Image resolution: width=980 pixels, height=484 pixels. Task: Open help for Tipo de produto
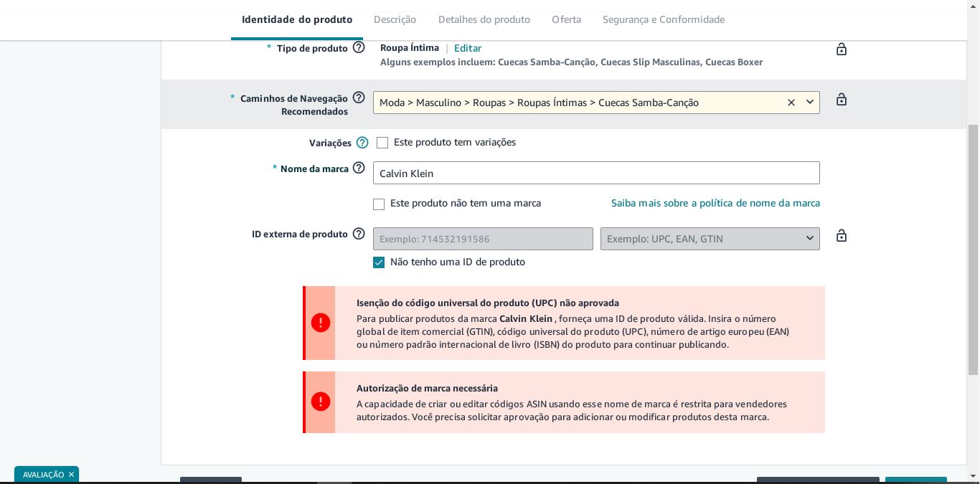point(359,48)
